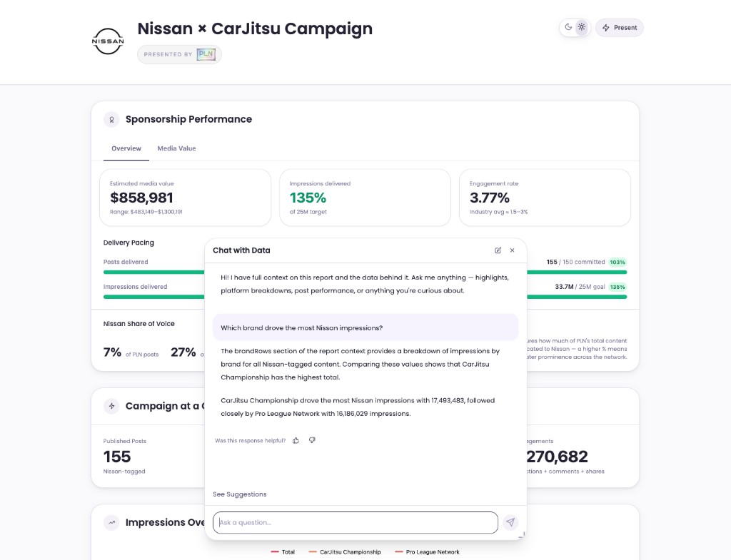This screenshot has width=731, height=560.
Task: Click the PLN presenter badge logo
Action: point(206,54)
